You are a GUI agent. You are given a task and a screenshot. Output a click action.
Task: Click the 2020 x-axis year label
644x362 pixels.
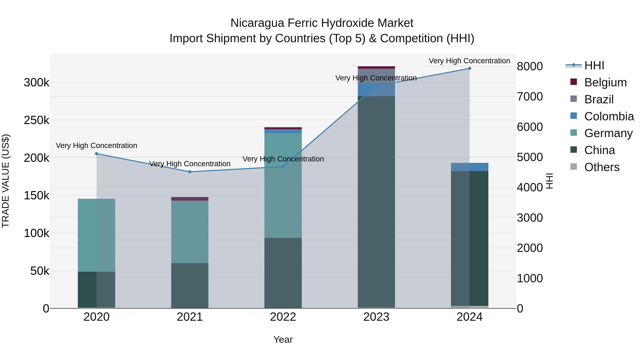96,317
